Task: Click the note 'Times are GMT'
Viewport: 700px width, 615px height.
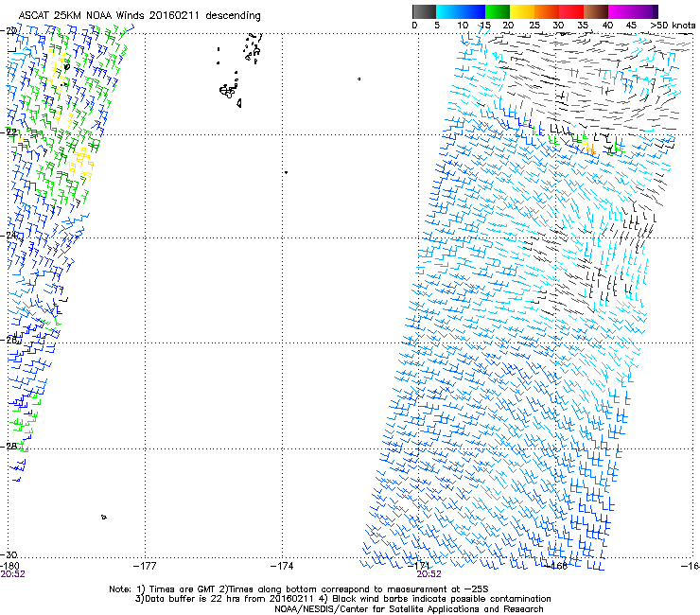Action: tap(181, 589)
